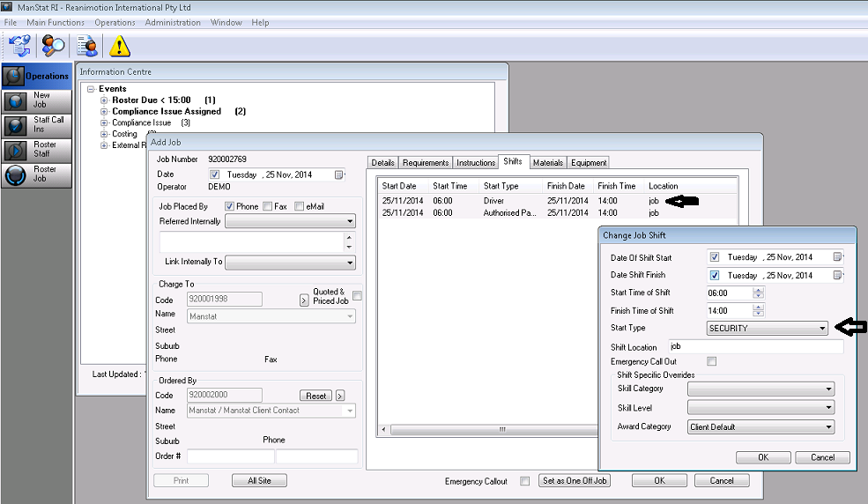Open the Main Functions menu

[56, 23]
